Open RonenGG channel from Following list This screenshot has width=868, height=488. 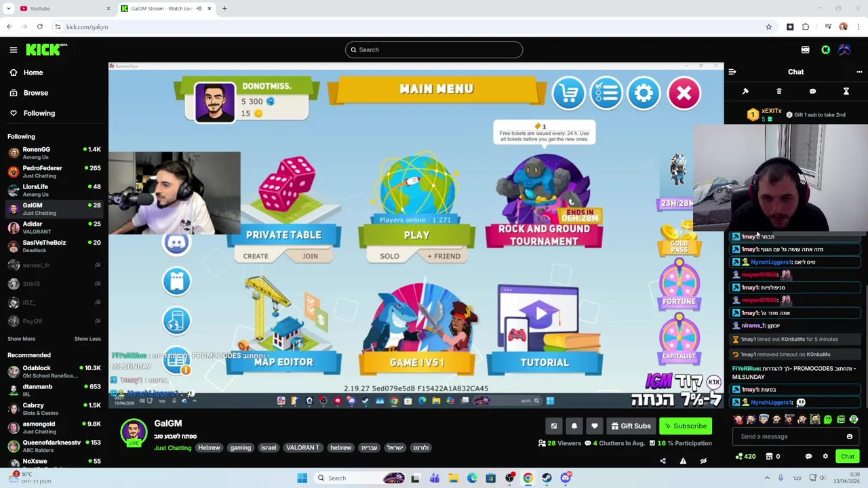(x=54, y=153)
